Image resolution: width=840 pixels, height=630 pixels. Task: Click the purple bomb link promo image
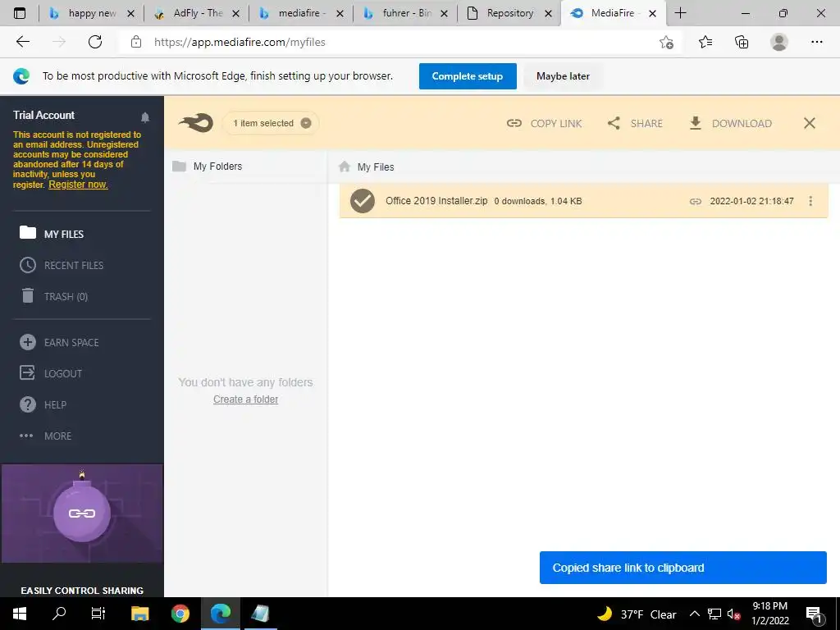click(82, 514)
